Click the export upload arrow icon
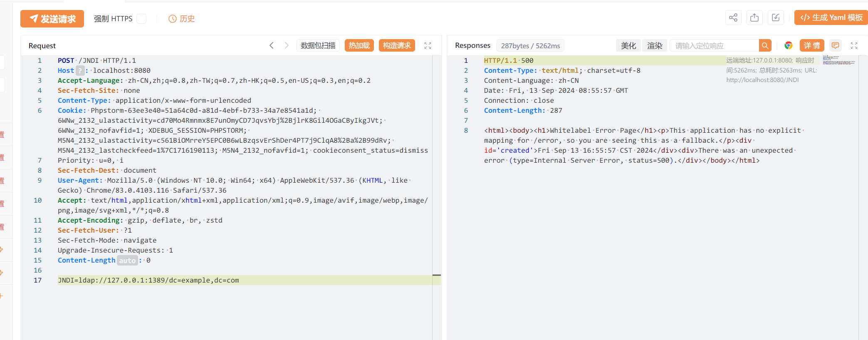 (x=754, y=17)
